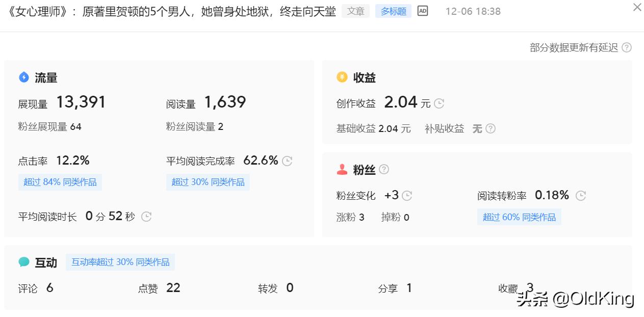Click the clock icon beside 创作收益 2.04元
This screenshot has height=317, width=644.
[439, 103]
